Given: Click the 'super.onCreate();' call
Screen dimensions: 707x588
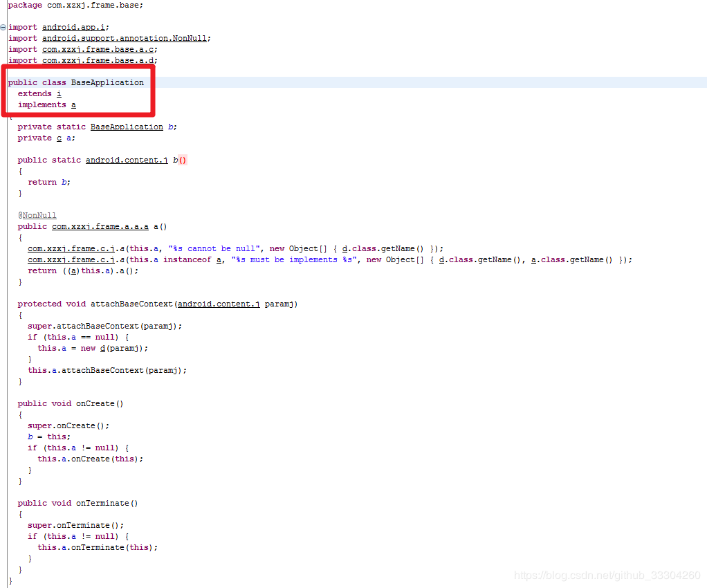Looking at the screenshot, I should coord(68,425).
